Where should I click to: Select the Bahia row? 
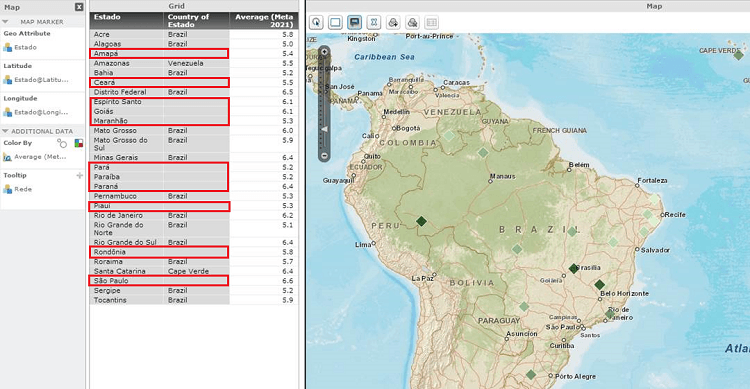(x=194, y=73)
